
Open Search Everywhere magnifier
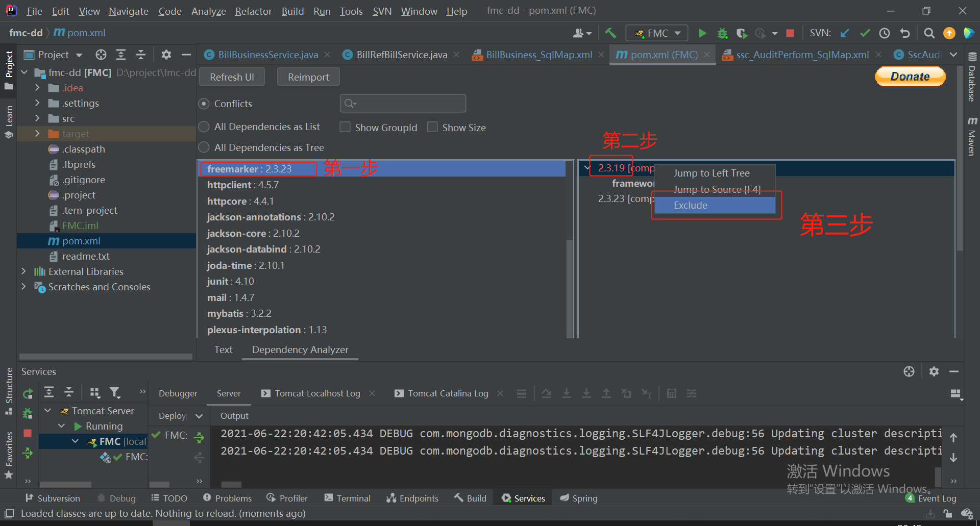929,33
